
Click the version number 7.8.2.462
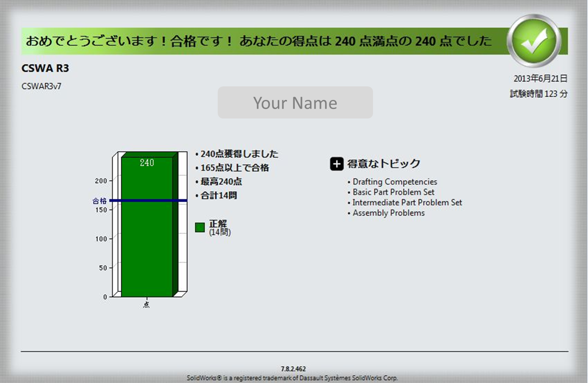pos(293,369)
